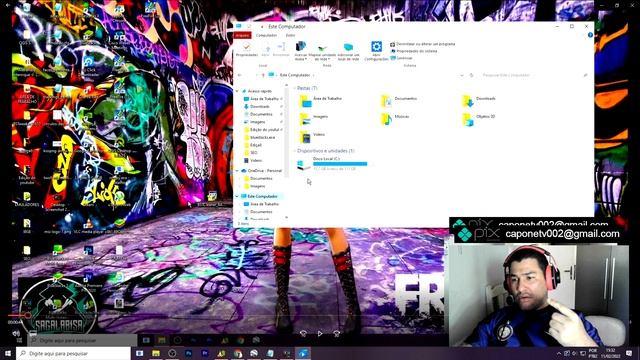Viewport: 640px width, 360px height.
Task: Switch to the Exibir ribbon tab
Action: point(290,36)
